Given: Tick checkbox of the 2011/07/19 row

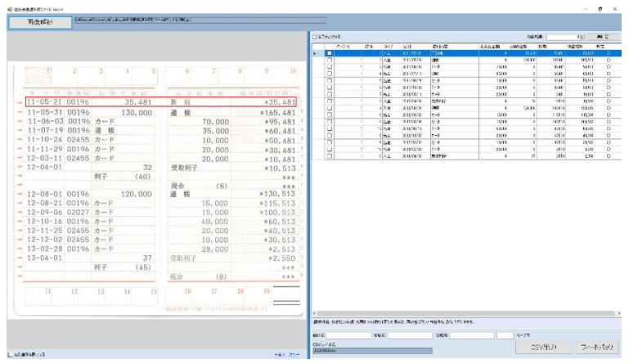Looking at the screenshot, I should pyautogui.click(x=330, y=74).
